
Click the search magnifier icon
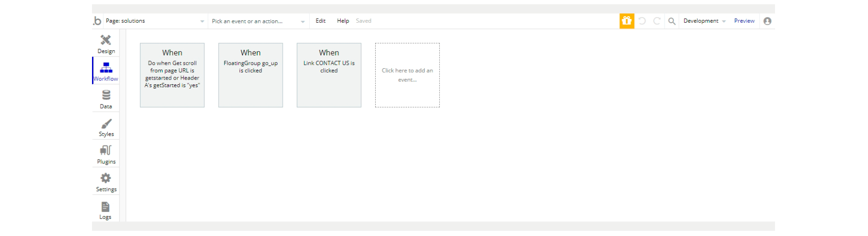tap(672, 21)
